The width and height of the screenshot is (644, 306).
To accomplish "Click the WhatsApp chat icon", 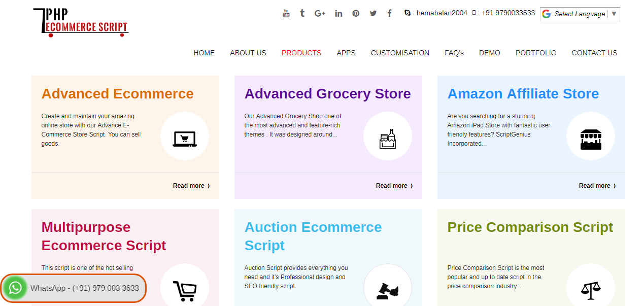I will [x=15, y=288].
